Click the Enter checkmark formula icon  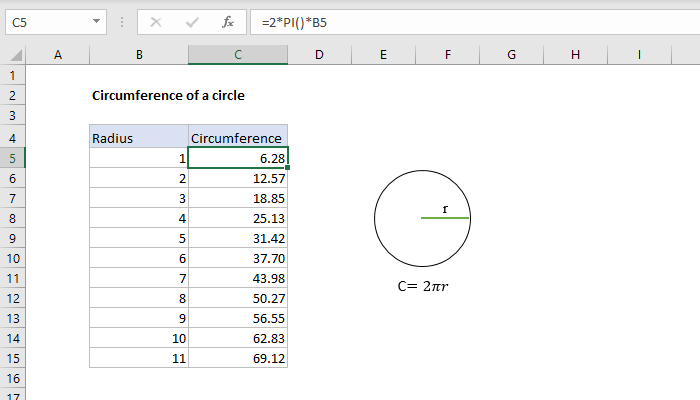click(x=192, y=22)
